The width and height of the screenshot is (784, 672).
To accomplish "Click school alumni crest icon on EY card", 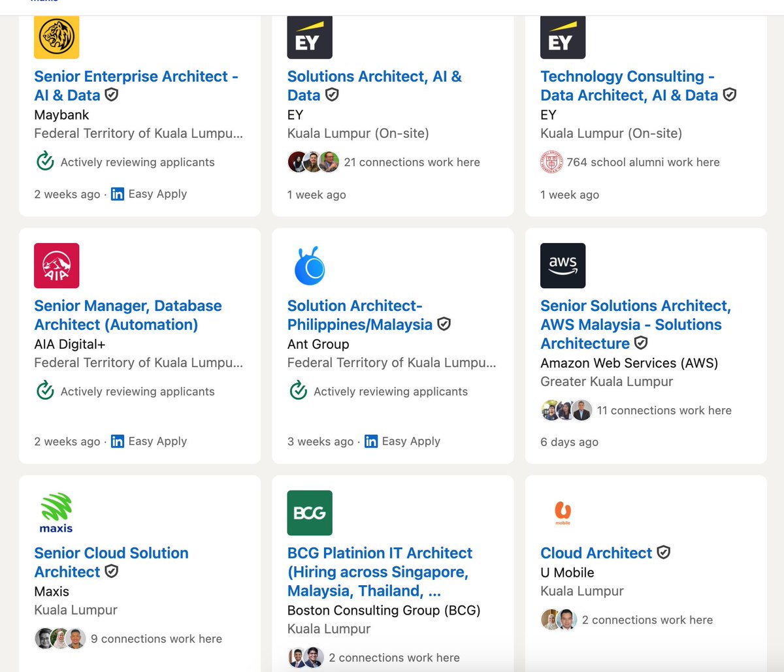I will pyautogui.click(x=552, y=162).
